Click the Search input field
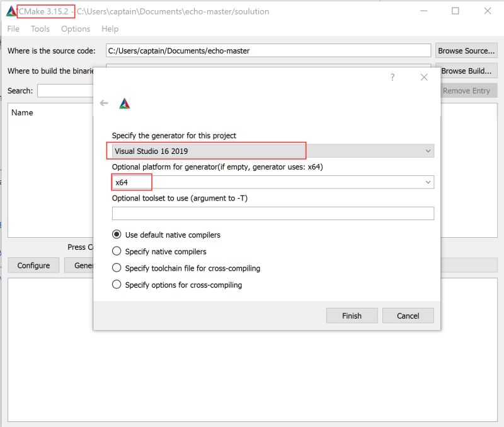This screenshot has height=427, width=504. pos(66,91)
